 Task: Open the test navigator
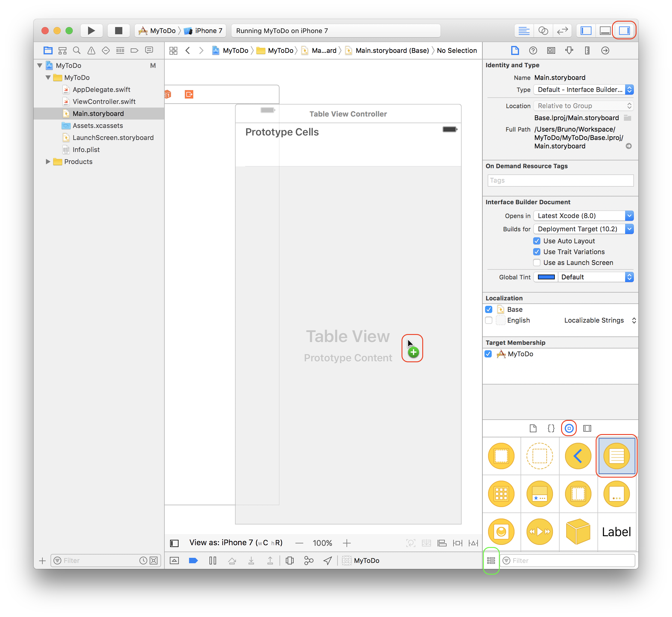click(105, 50)
